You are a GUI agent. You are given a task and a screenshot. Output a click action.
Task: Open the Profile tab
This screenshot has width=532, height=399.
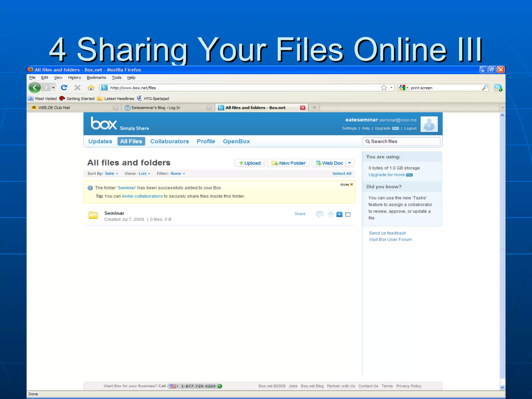(206, 141)
